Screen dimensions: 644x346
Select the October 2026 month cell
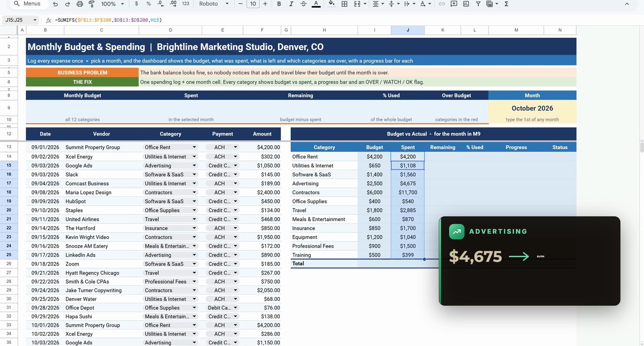[x=532, y=108]
